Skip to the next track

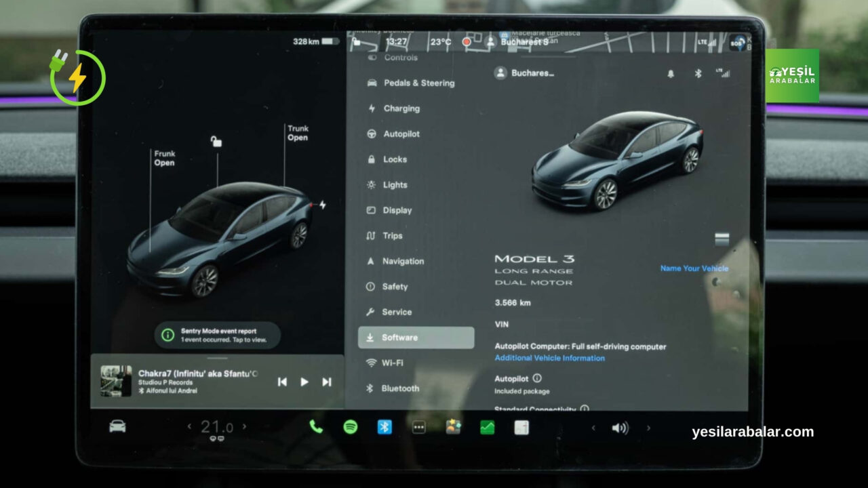coord(326,382)
